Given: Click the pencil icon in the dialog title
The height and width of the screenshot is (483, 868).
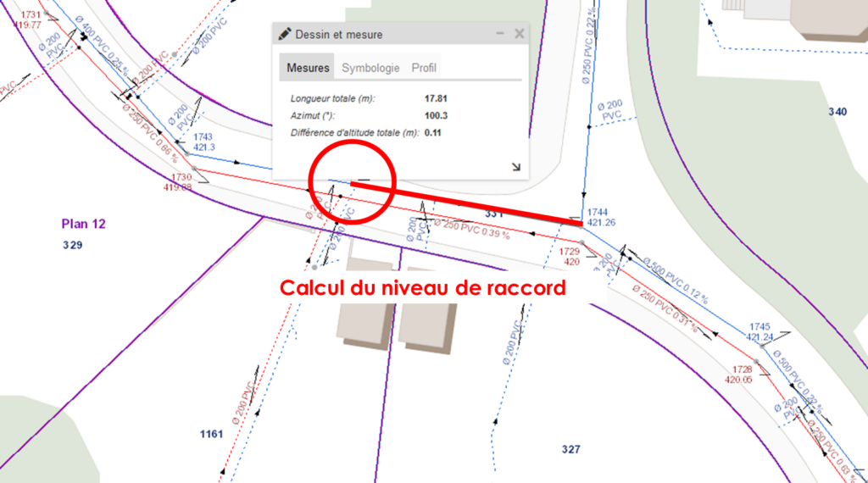Looking at the screenshot, I should [x=285, y=35].
